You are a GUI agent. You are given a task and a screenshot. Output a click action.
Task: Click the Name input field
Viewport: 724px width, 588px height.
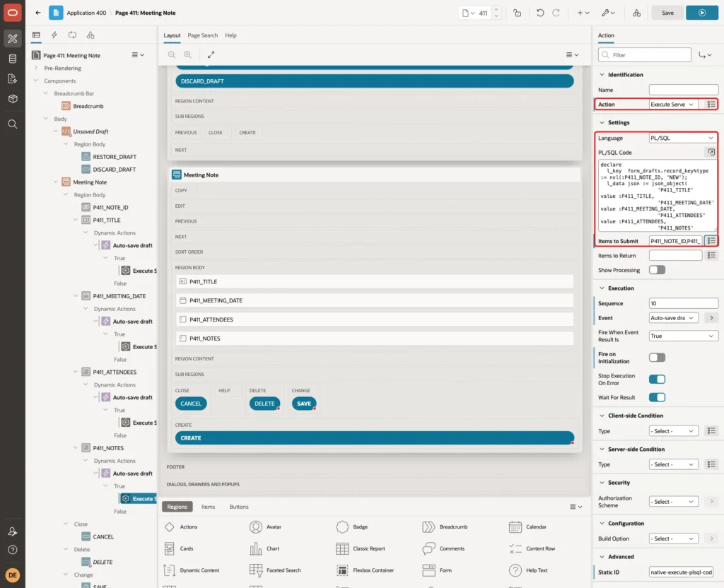[x=684, y=90]
